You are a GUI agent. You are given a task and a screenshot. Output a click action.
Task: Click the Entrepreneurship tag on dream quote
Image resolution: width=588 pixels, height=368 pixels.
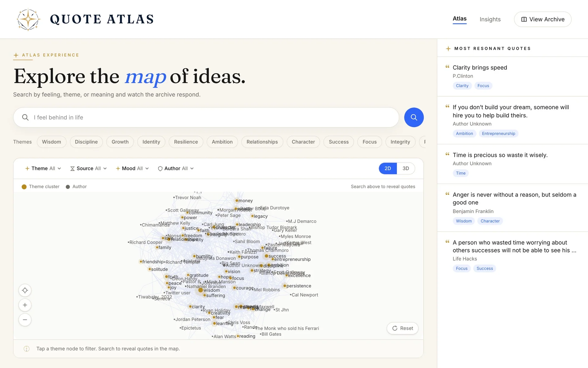[498, 133]
